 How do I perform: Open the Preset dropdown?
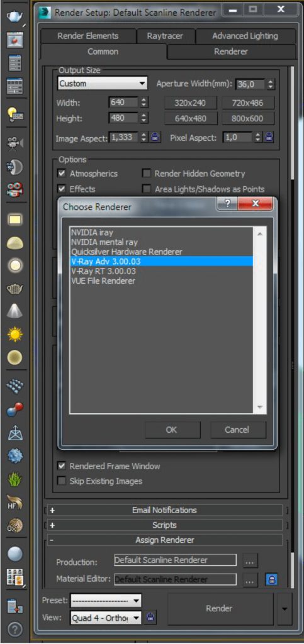tap(106, 601)
